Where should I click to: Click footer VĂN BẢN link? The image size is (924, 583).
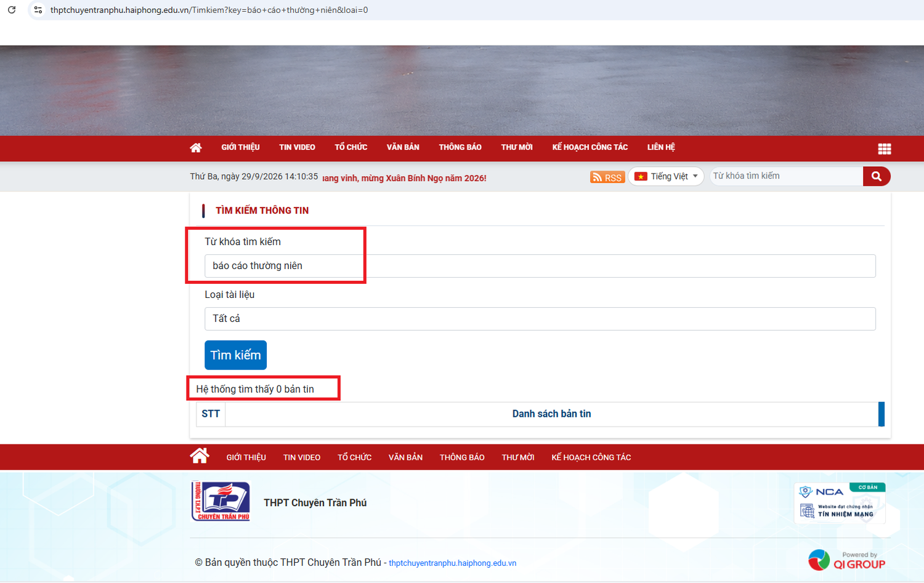(405, 457)
